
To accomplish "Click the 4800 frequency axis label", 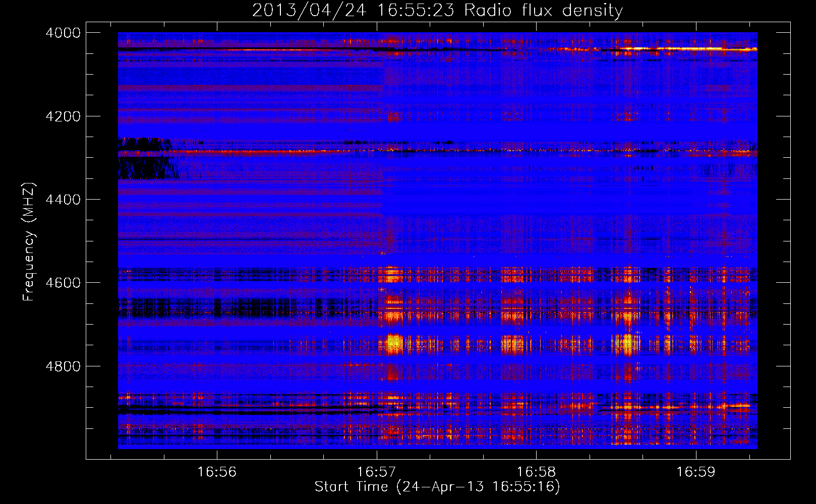I will point(63,366).
